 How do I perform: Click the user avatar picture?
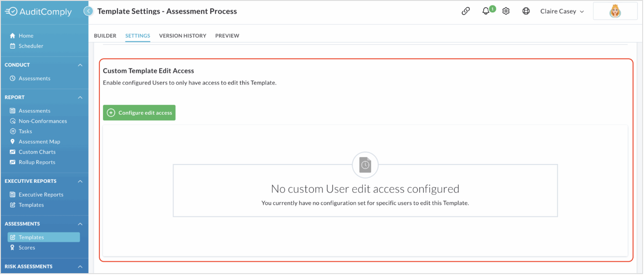click(x=615, y=11)
